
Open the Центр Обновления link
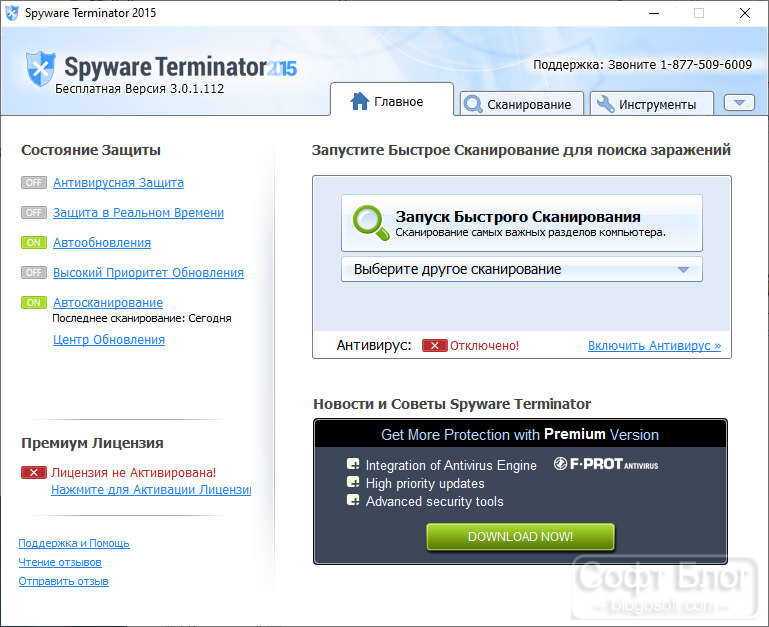pyautogui.click(x=109, y=340)
